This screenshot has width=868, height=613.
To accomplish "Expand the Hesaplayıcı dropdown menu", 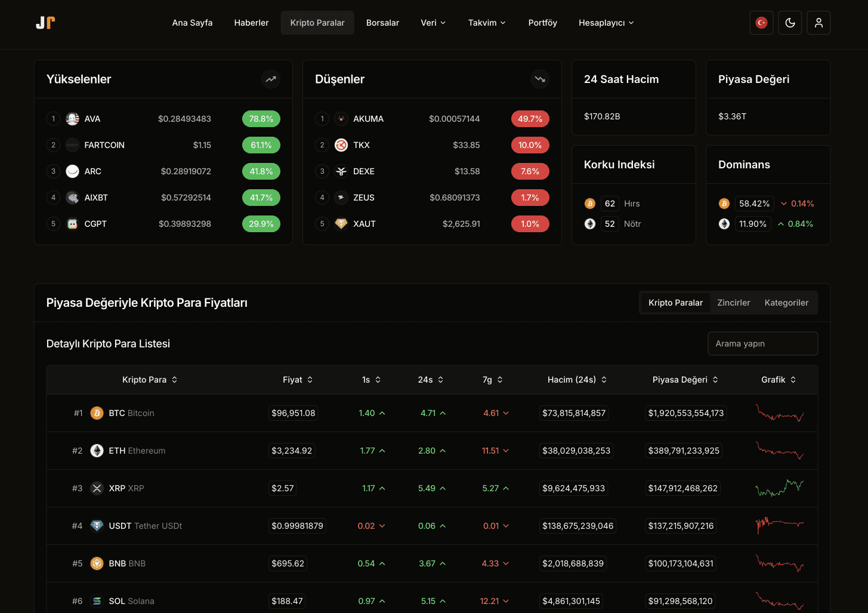I will pyautogui.click(x=606, y=23).
